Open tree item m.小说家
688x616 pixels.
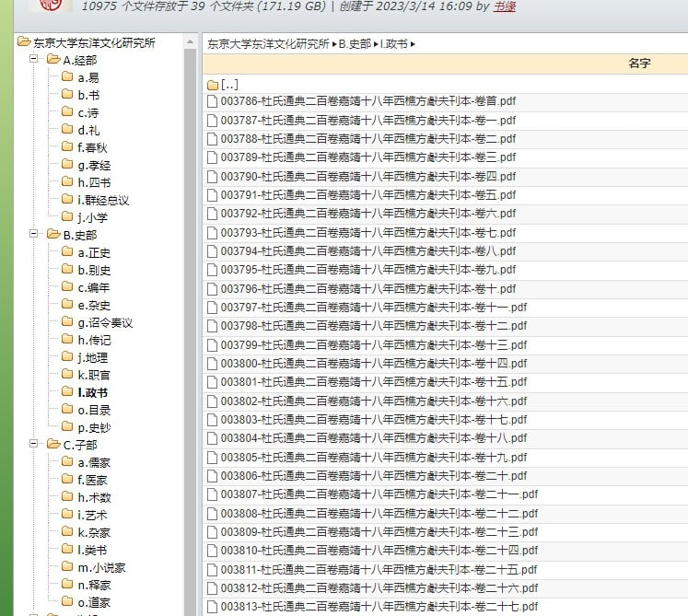coord(102,568)
